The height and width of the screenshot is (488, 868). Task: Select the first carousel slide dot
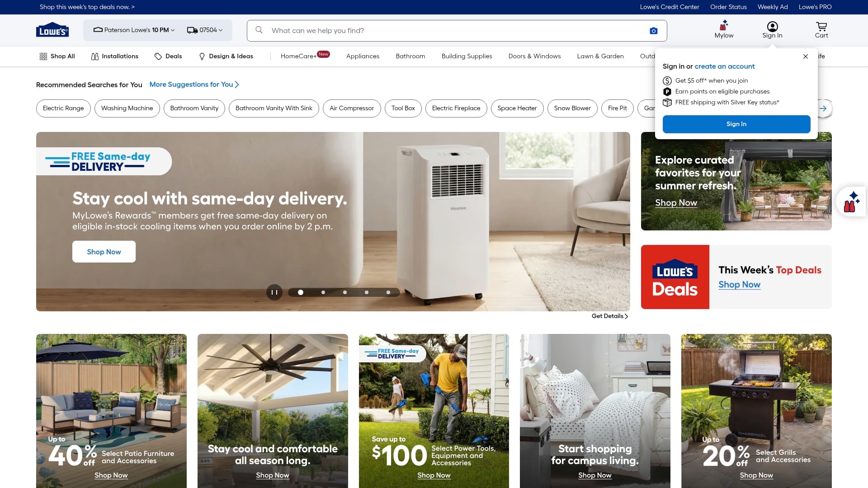(301, 292)
